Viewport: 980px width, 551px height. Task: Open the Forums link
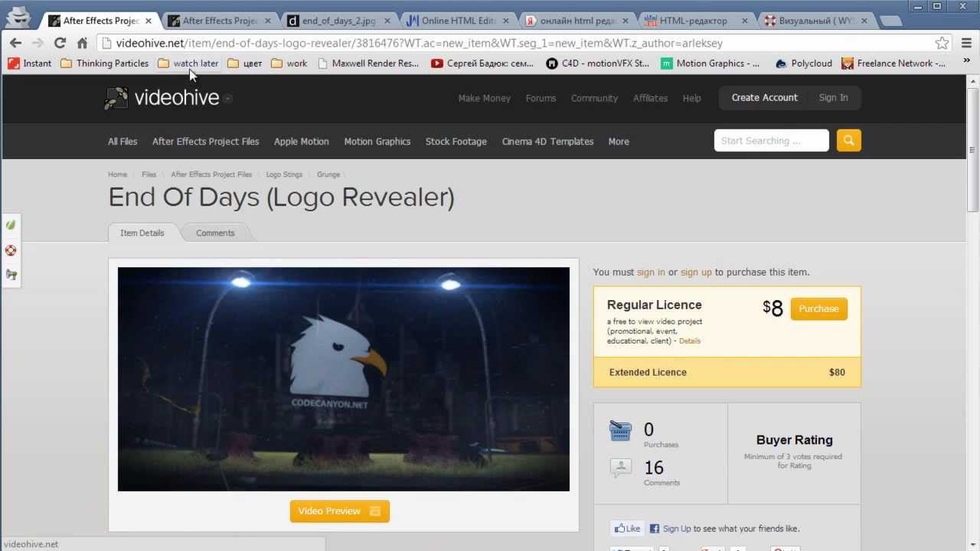(x=541, y=98)
